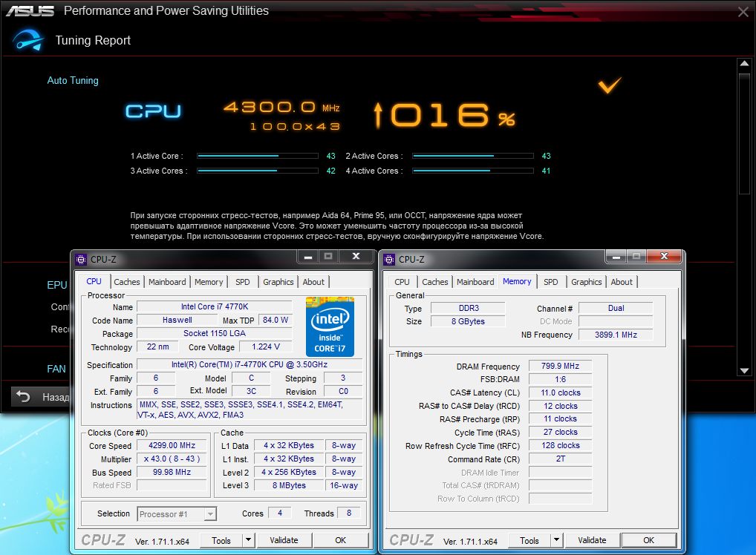Click the CPU-Z title bar icon in the memory window

tap(389, 260)
